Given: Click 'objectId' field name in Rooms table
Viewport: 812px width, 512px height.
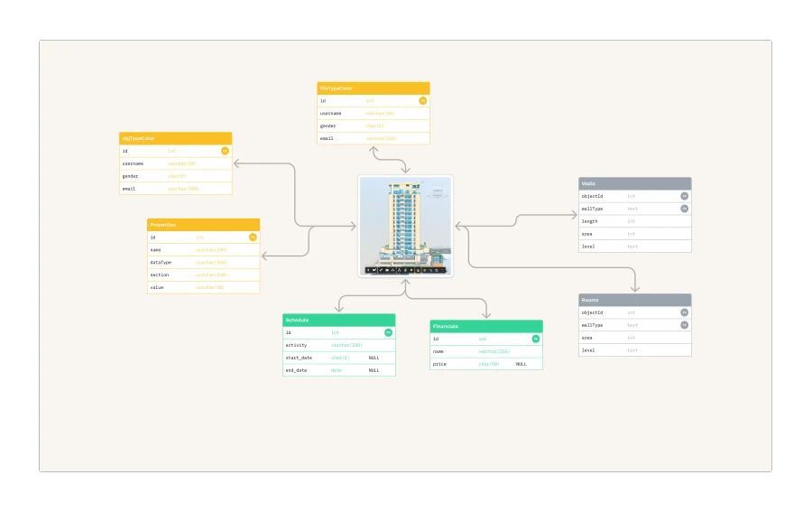Looking at the screenshot, I should click(x=592, y=312).
